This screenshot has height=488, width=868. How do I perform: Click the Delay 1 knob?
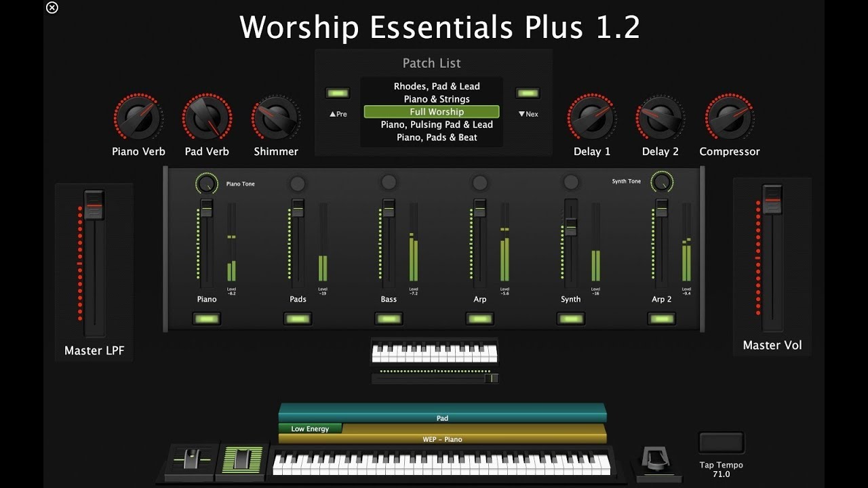[592, 118]
